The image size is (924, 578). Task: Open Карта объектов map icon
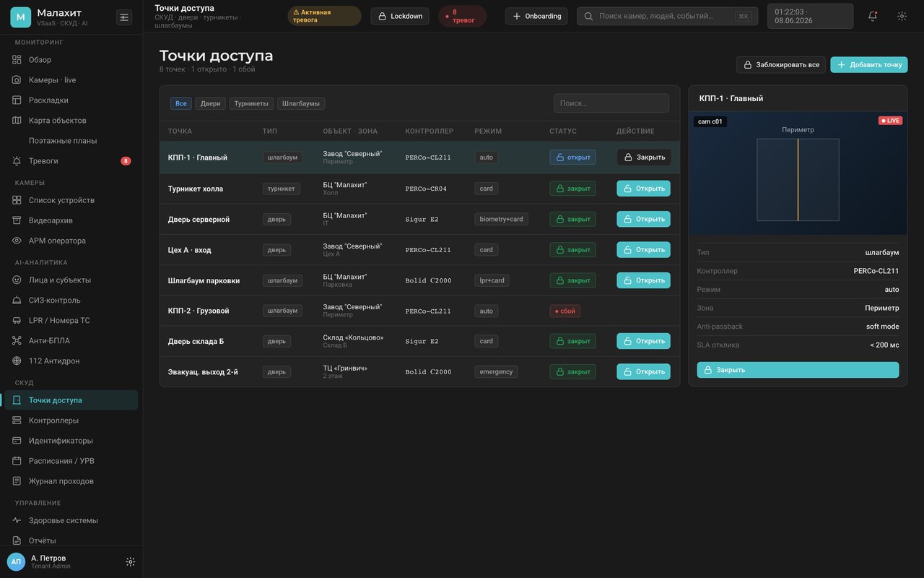click(17, 121)
